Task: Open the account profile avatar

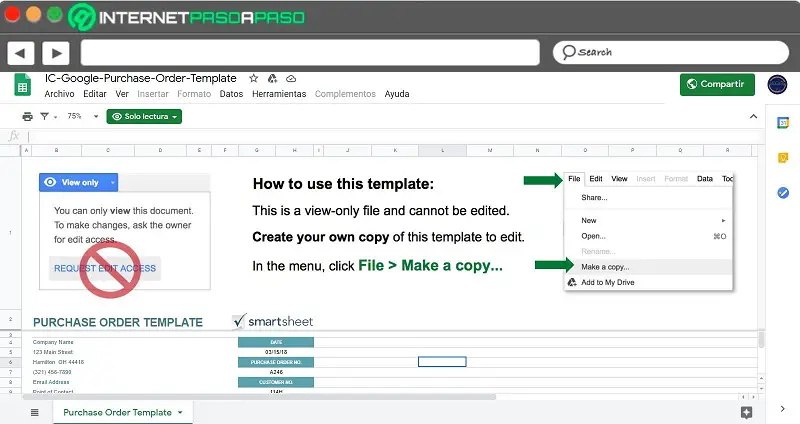Action: 777,84
